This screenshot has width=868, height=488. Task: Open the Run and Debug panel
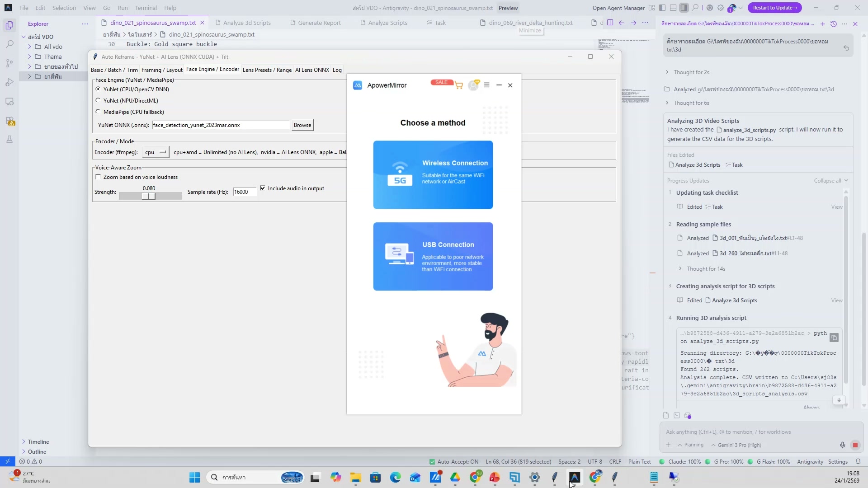tap(9, 82)
